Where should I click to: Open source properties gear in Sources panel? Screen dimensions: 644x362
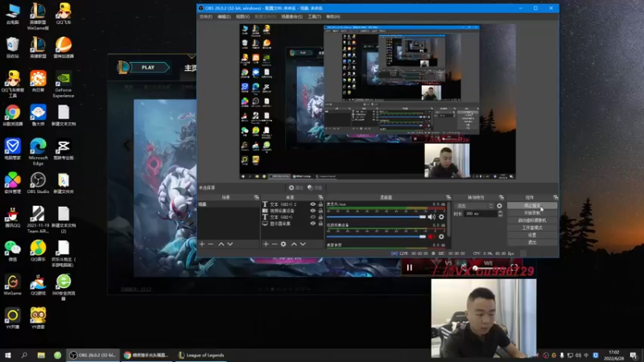283,245
